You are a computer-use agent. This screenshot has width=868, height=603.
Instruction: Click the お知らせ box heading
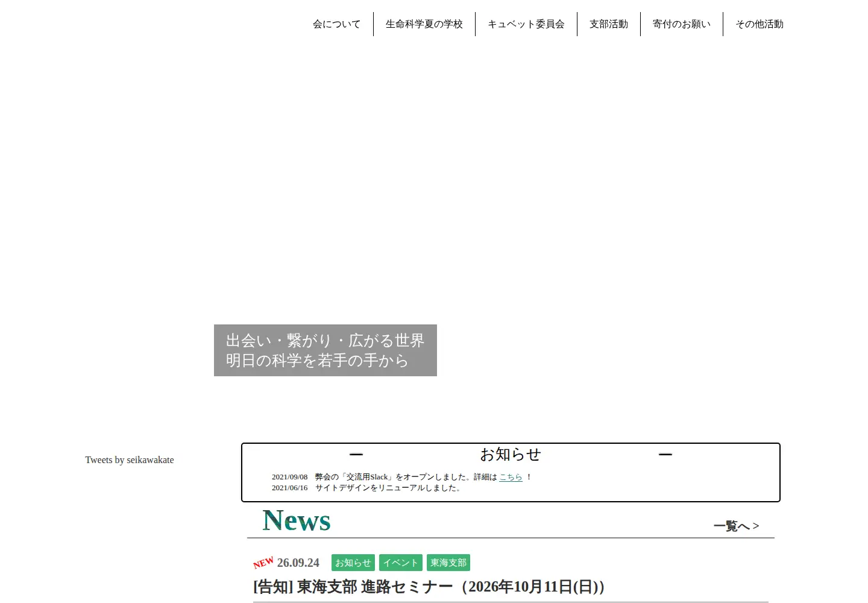511,454
